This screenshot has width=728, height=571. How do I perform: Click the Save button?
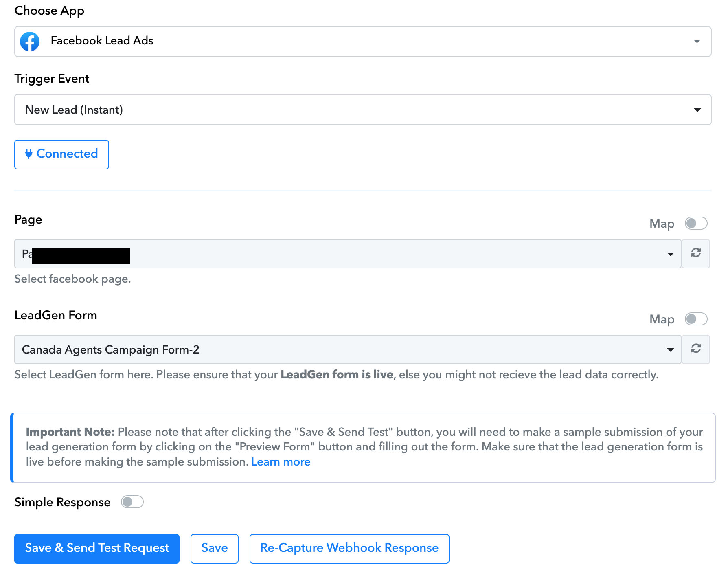pos(215,549)
